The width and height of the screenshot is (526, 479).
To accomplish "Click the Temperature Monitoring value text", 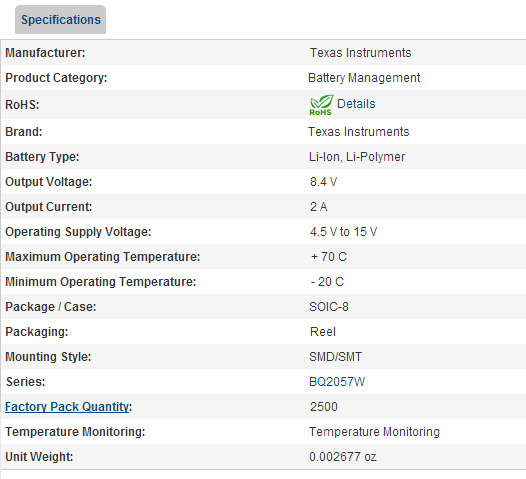I will [x=374, y=432].
